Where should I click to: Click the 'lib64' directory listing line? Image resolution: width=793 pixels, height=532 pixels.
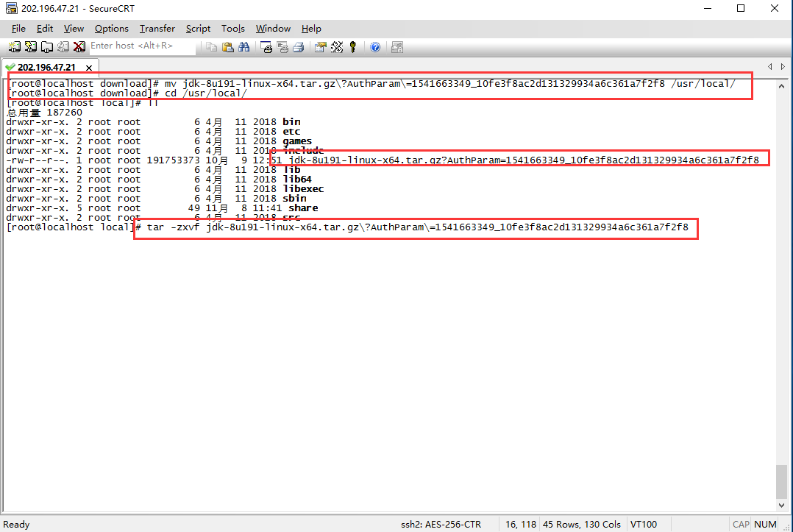coord(160,180)
